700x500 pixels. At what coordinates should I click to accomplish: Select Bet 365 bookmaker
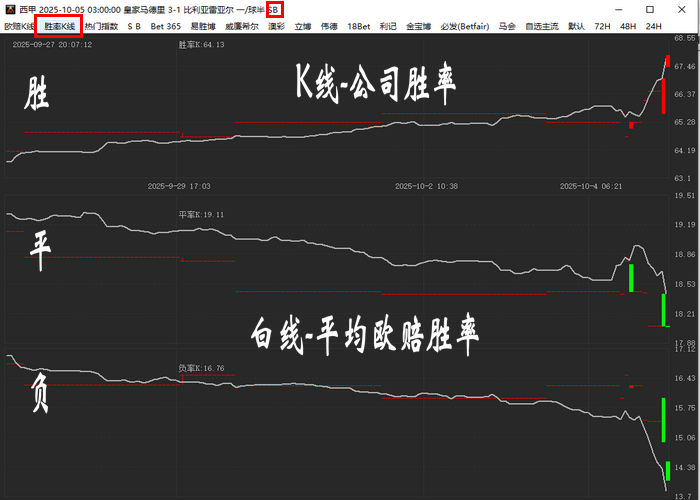click(166, 25)
